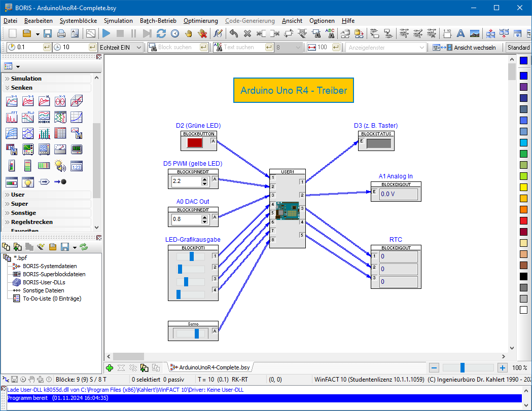Click the save diskette icon in the top toolbar
This screenshot has width=532, height=411.
pos(48,33)
